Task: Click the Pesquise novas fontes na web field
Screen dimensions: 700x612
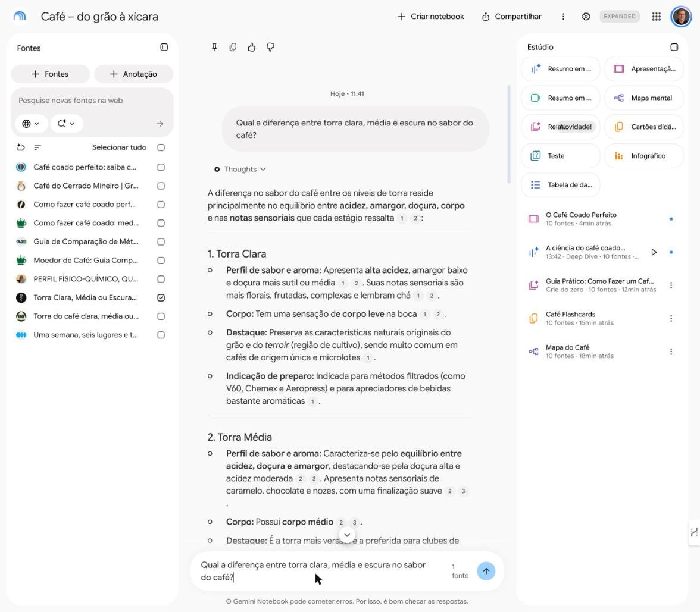Action: (x=92, y=101)
